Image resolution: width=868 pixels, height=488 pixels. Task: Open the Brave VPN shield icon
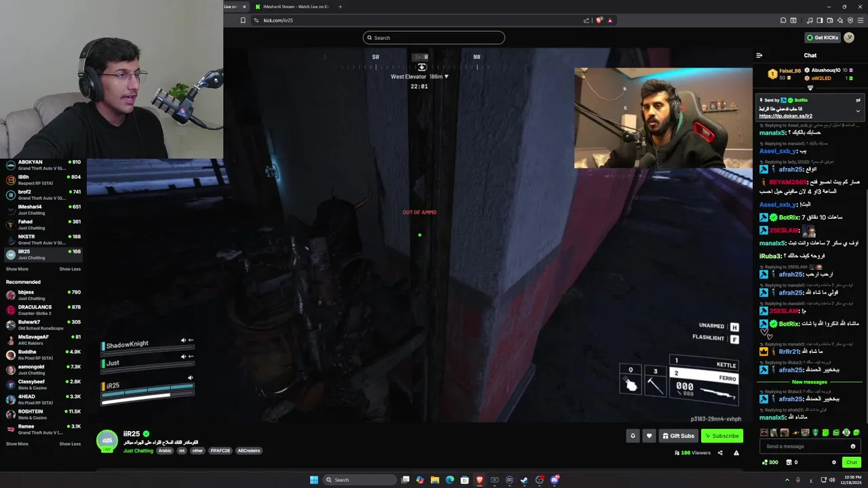coord(850,20)
